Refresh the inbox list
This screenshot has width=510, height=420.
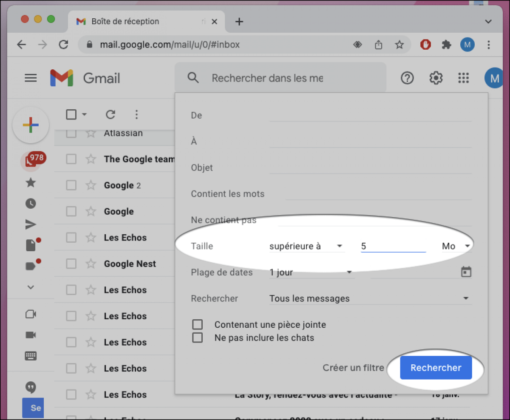[110, 114]
